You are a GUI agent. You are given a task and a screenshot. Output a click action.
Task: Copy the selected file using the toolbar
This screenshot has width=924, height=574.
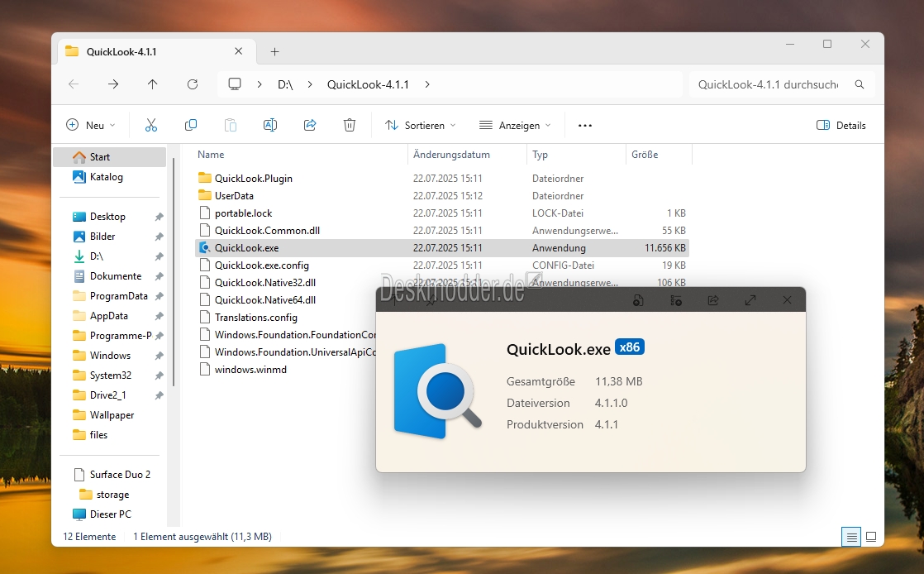191,125
